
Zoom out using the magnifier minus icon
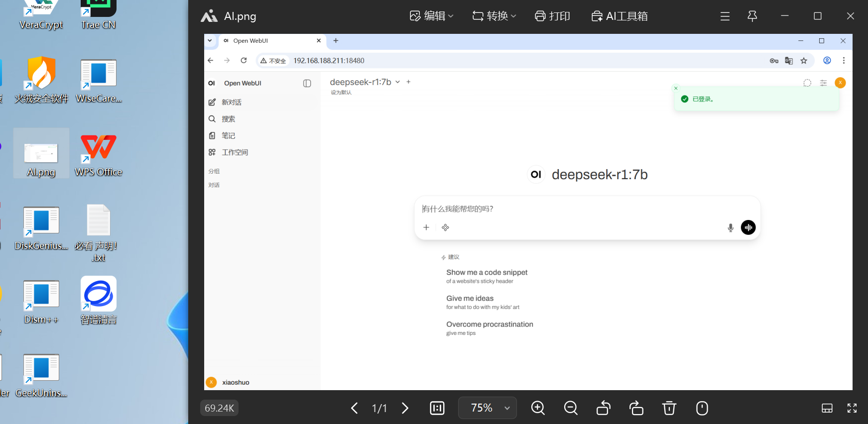[x=571, y=408]
